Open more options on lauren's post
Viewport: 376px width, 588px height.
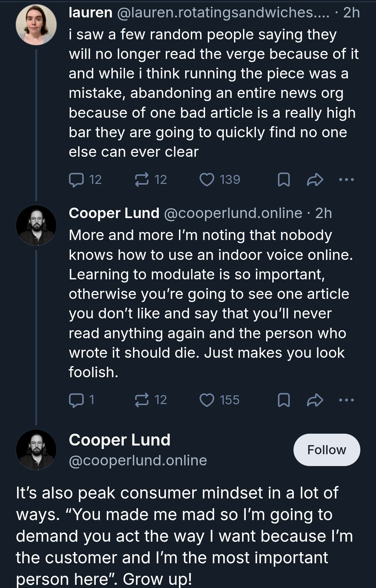point(346,180)
